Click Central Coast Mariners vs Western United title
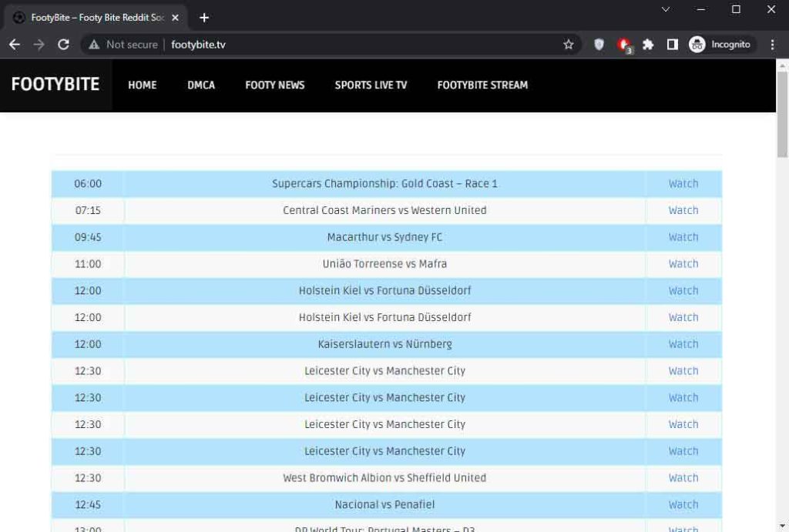The height and width of the screenshot is (532, 789). click(x=385, y=210)
